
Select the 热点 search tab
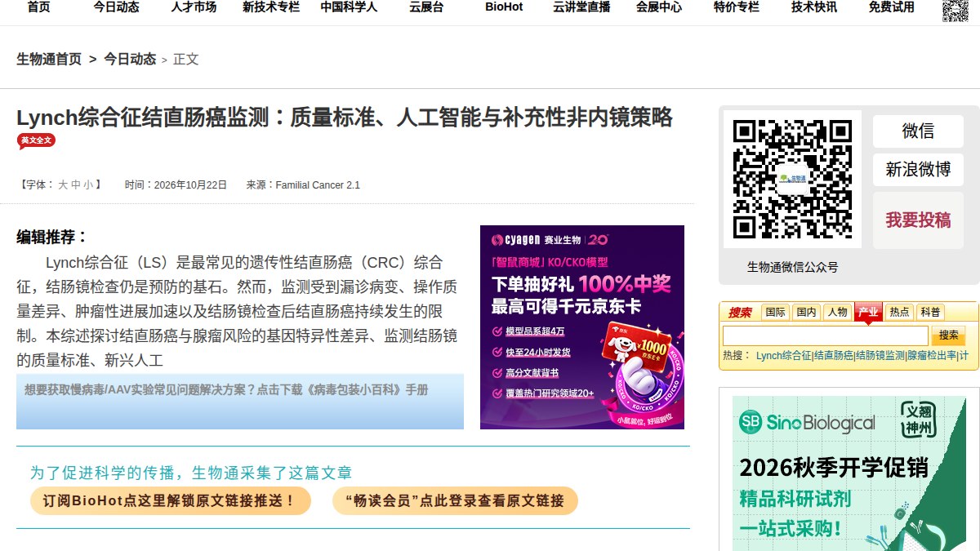[899, 312]
